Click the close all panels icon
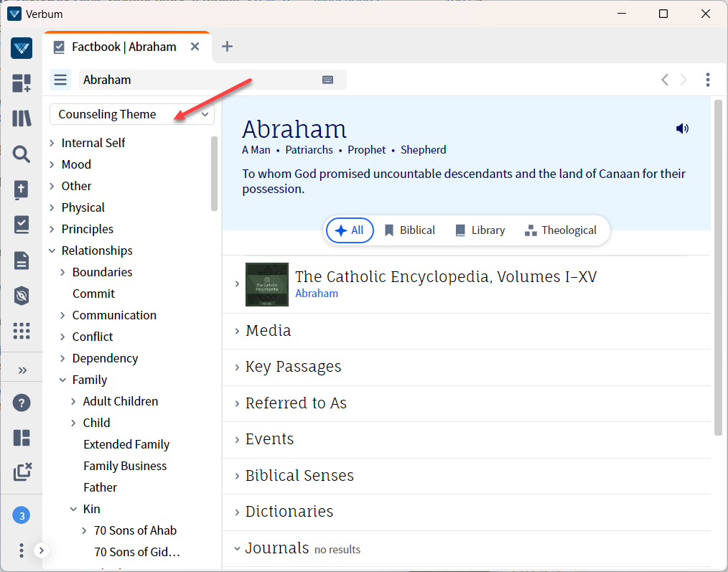This screenshot has width=728, height=572. 22,472
